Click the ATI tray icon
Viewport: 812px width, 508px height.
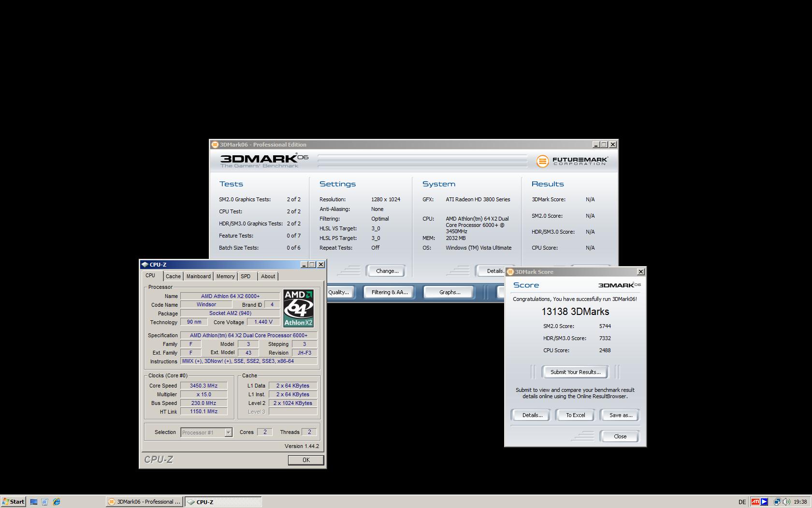pos(755,502)
